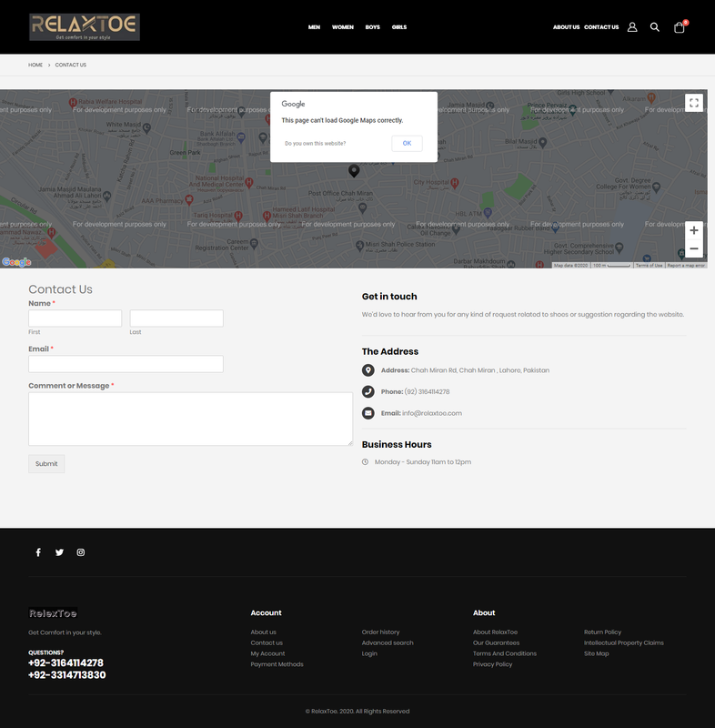The height and width of the screenshot is (728, 715).
Task: Submit the contact form
Action: 46,464
